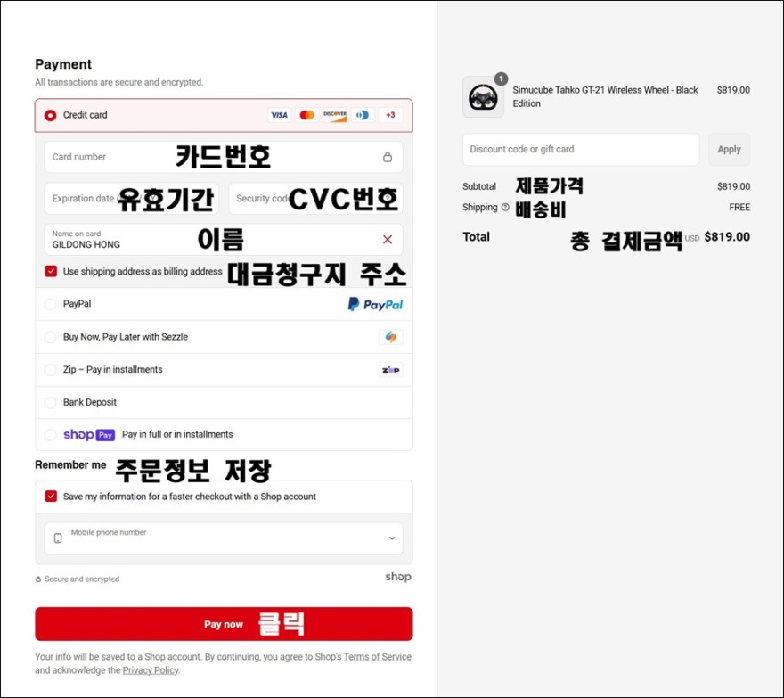The image size is (784, 698).
Task: Click the Zip logo icon
Action: pyautogui.click(x=391, y=370)
